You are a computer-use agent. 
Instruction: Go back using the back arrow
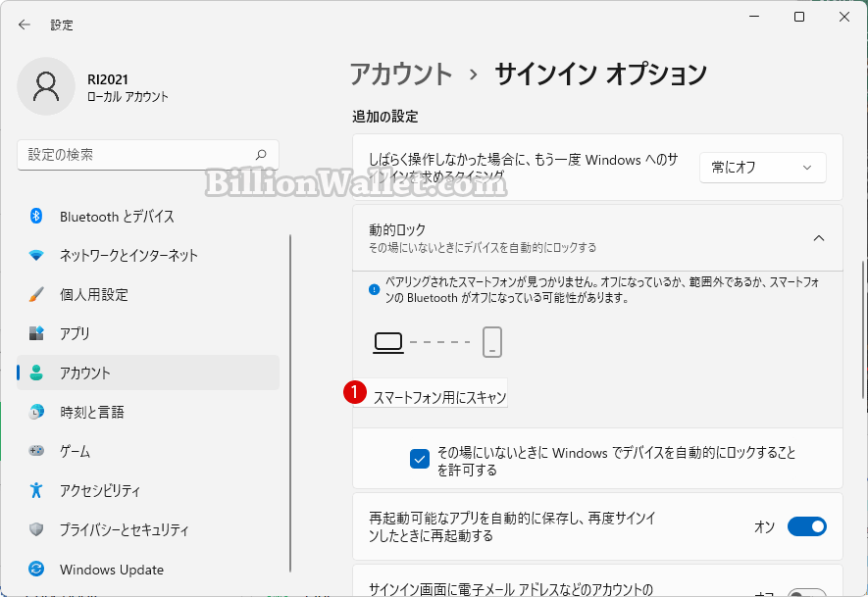[x=24, y=25]
